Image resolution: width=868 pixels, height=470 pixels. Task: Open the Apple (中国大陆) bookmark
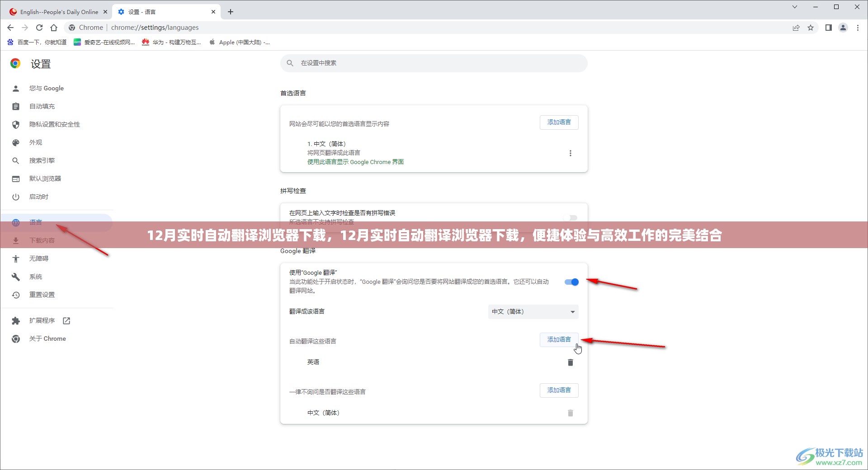tap(239, 42)
